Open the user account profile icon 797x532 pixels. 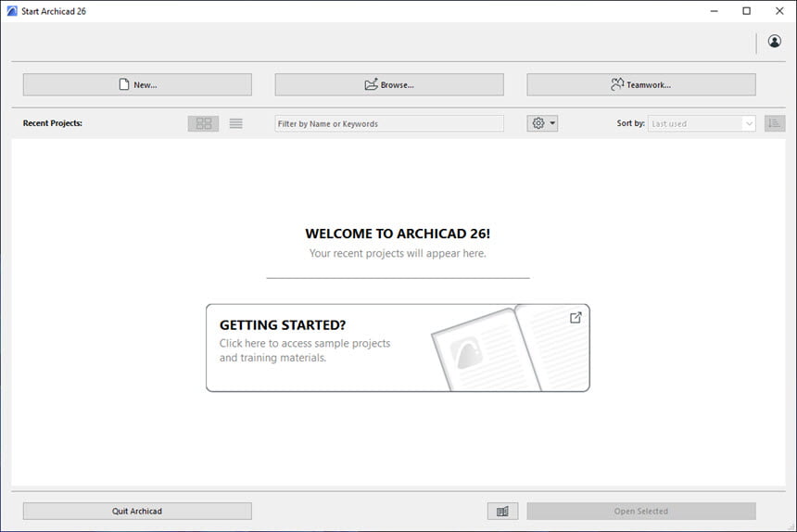click(x=774, y=41)
